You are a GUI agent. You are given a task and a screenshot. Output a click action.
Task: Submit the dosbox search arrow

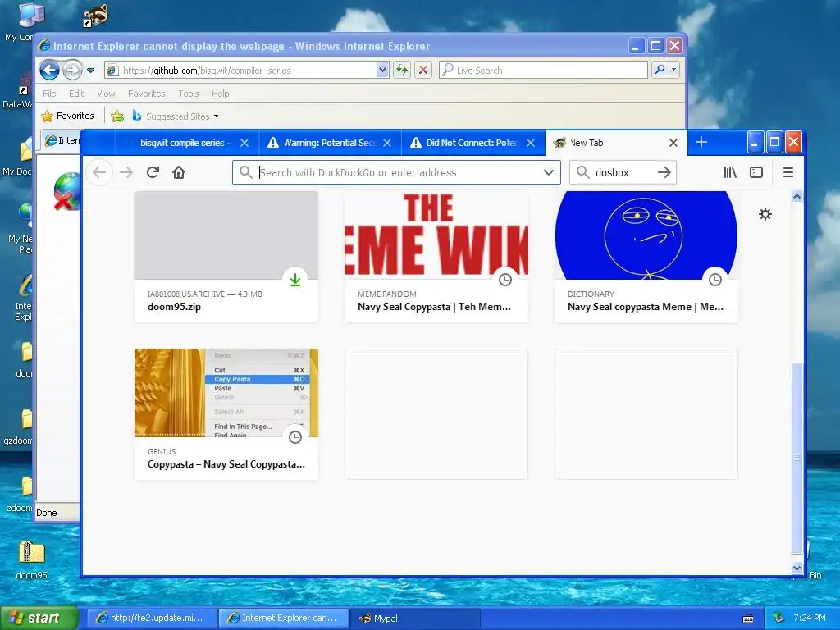pos(664,172)
